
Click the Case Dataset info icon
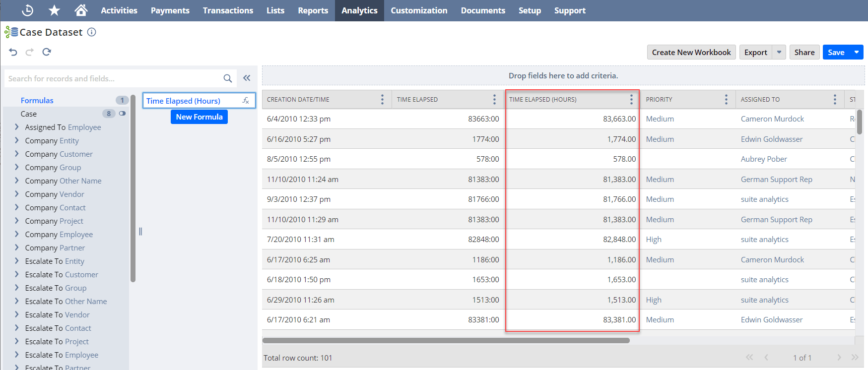click(x=91, y=32)
